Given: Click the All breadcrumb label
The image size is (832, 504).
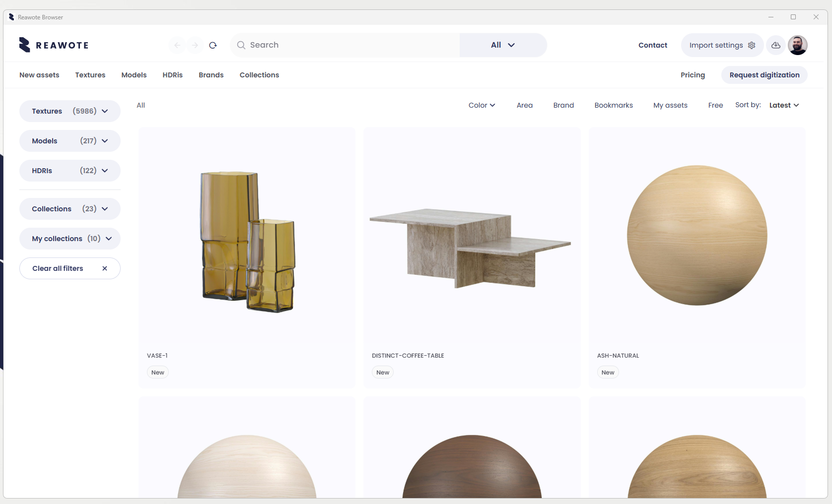Looking at the screenshot, I should [x=141, y=105].
